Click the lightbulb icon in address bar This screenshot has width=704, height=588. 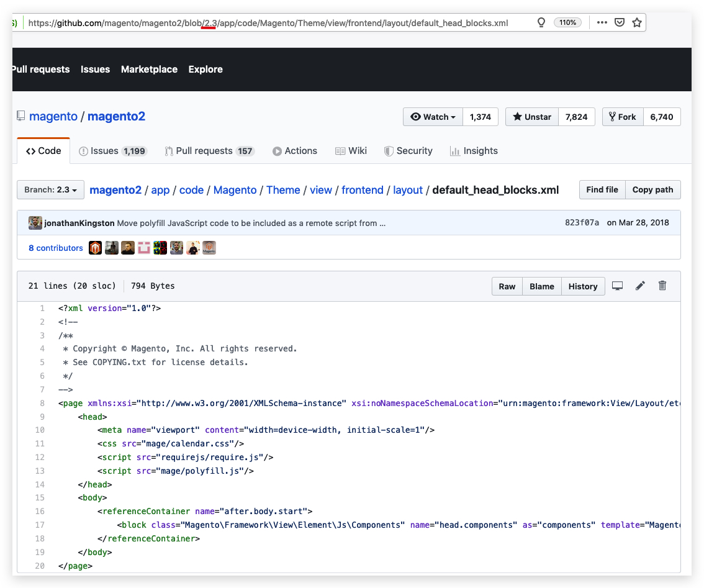point(541,22)
